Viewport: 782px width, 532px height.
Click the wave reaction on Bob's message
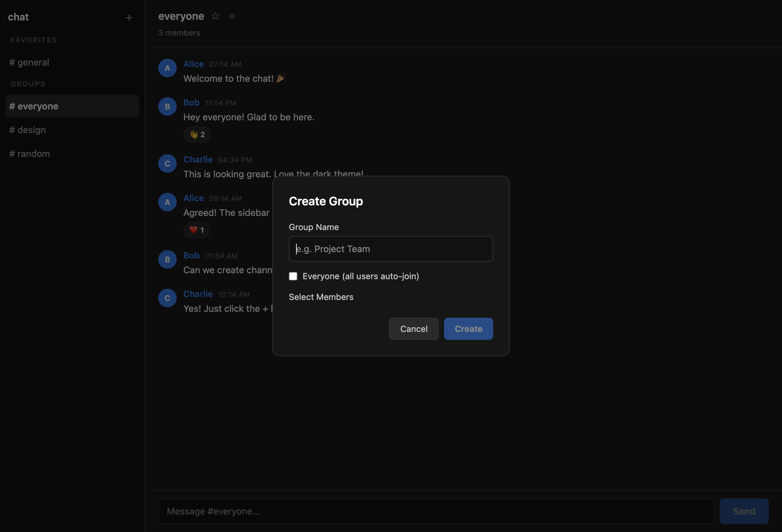point(197,134)
